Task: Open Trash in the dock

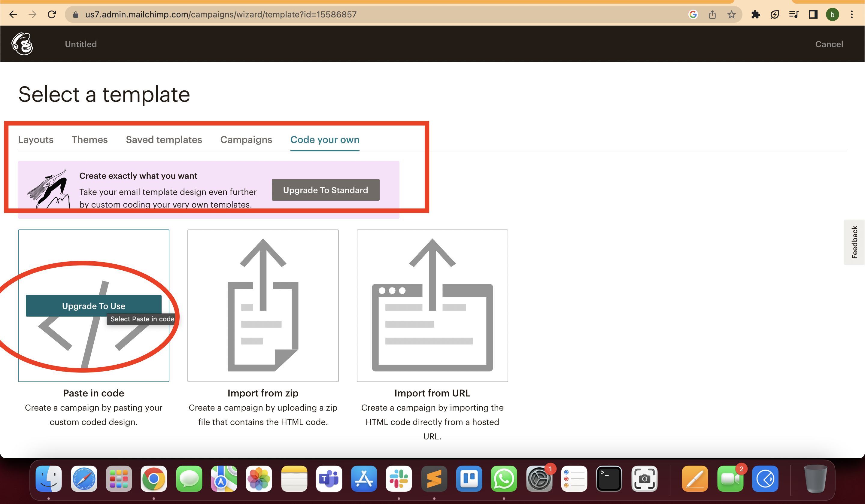Action: [x=815, y=478]
